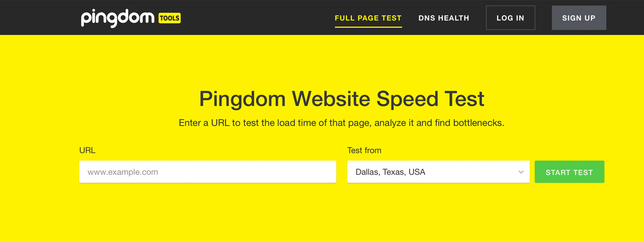The height and width of the screenshot is (242, 644).
Task: Click the Pingdom logo in the header
Action: tap(131, 18)
